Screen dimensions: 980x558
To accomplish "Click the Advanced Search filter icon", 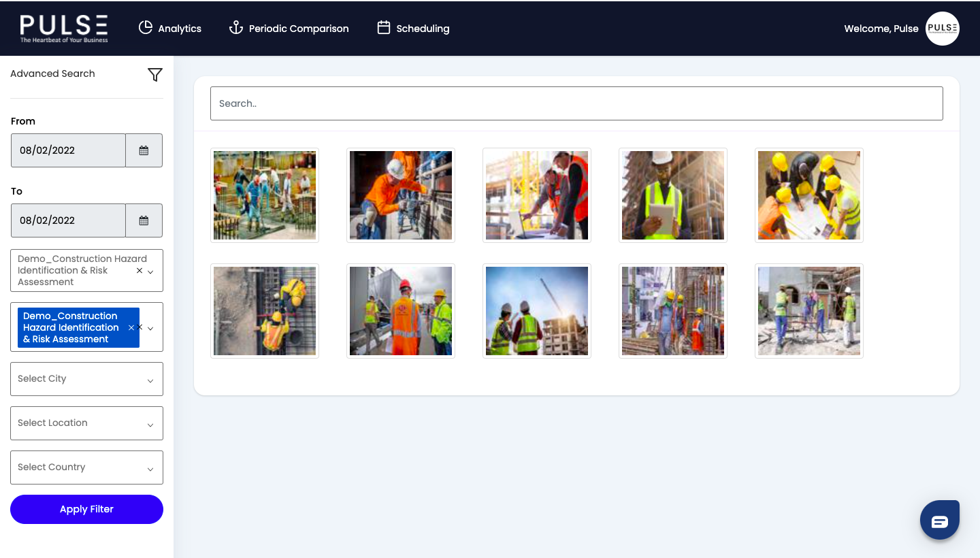I will (x=154, y=75).
